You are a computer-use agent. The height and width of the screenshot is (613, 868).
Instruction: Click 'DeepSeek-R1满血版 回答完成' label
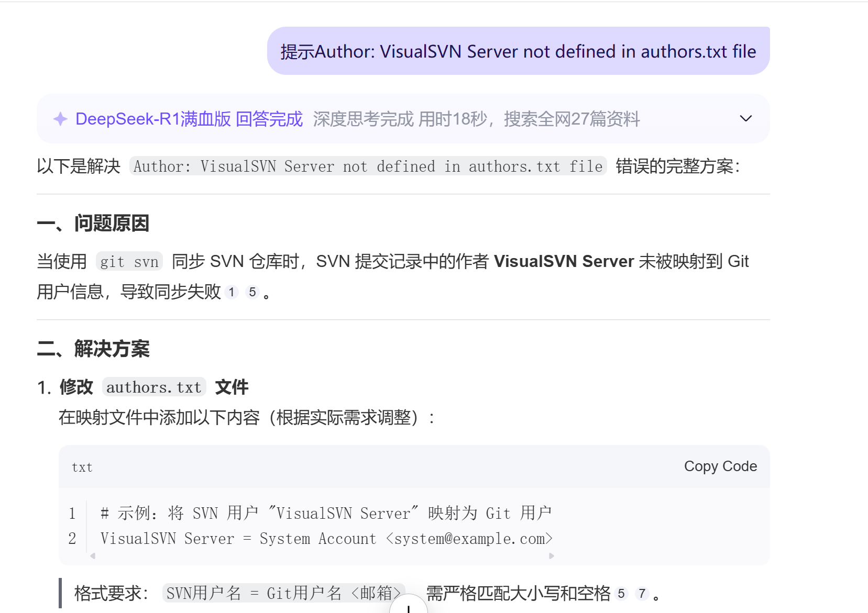(x=189, y=119)
